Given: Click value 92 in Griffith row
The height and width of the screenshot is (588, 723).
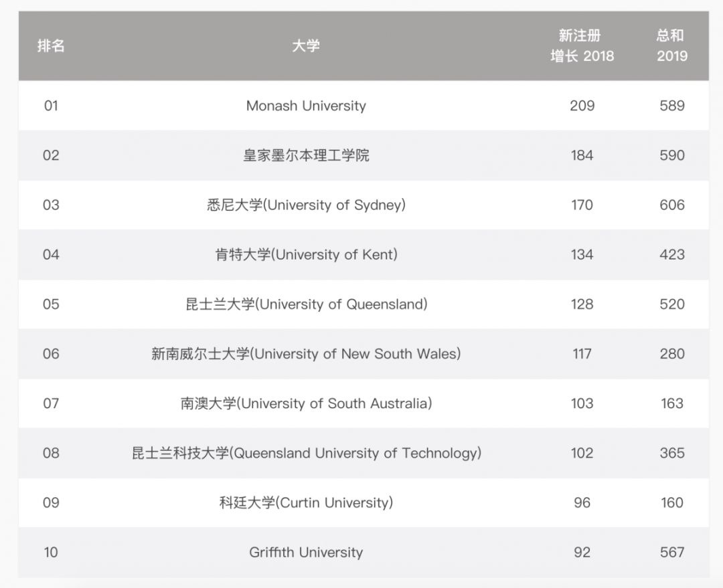Looking at the screenshot, I should click(582, 553).
